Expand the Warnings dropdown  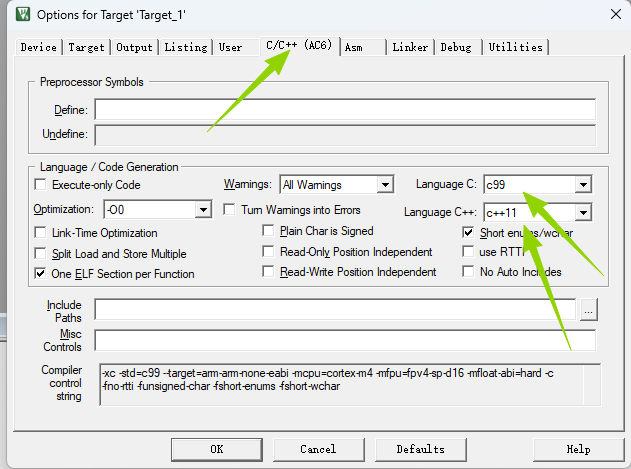pos(385,185)
